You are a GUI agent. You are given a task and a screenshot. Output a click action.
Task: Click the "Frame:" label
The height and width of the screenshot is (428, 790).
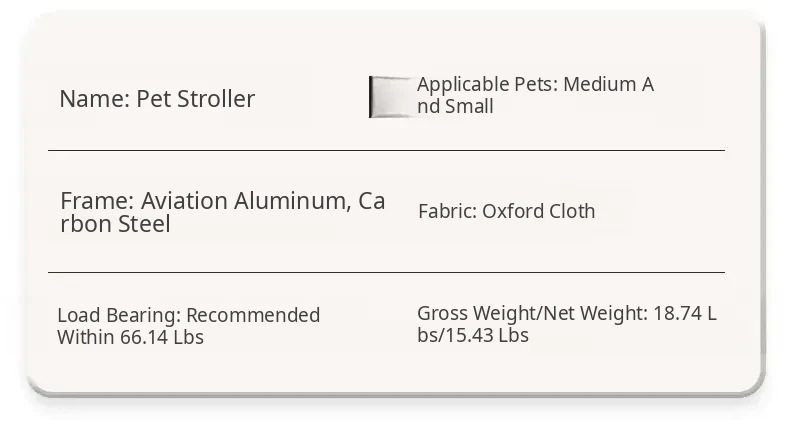(97, 201)
